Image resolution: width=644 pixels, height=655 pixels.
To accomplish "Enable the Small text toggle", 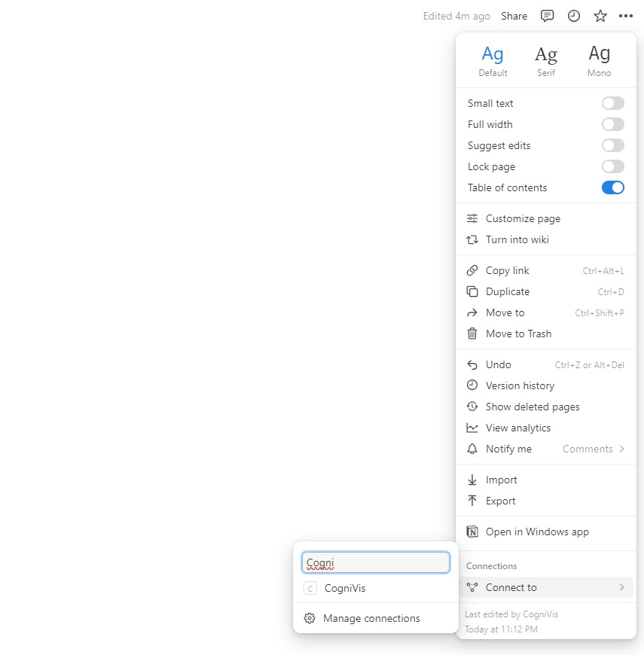I will pyautogui.click(x=612, y=103).
